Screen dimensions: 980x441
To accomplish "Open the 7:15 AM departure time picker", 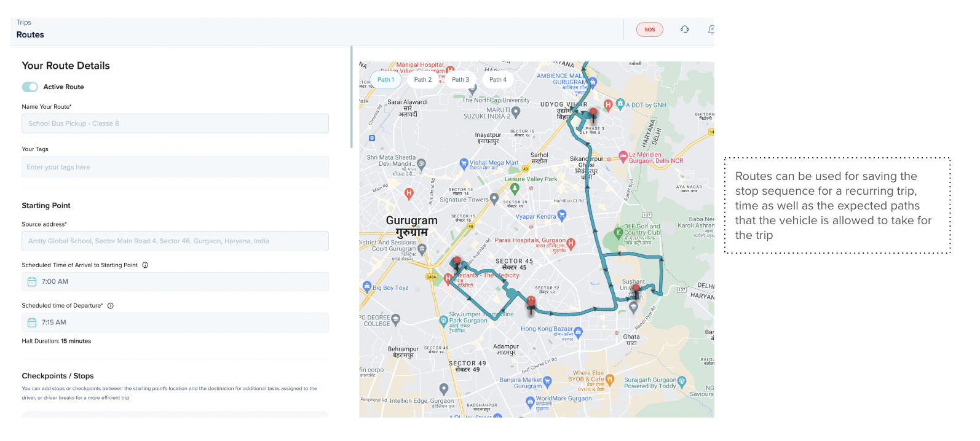I will click(x=175, y=322).
